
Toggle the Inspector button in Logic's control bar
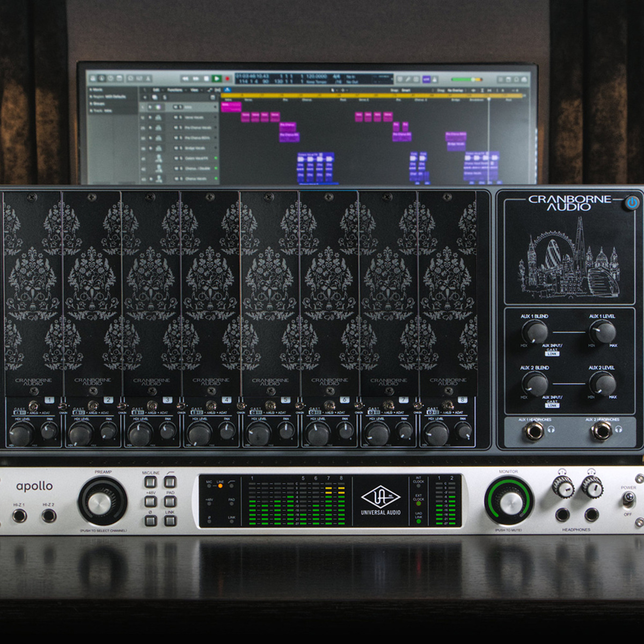101,78
